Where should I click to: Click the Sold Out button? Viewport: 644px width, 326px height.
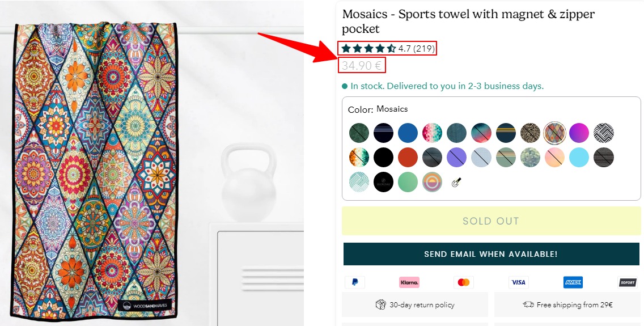(491, 221)
